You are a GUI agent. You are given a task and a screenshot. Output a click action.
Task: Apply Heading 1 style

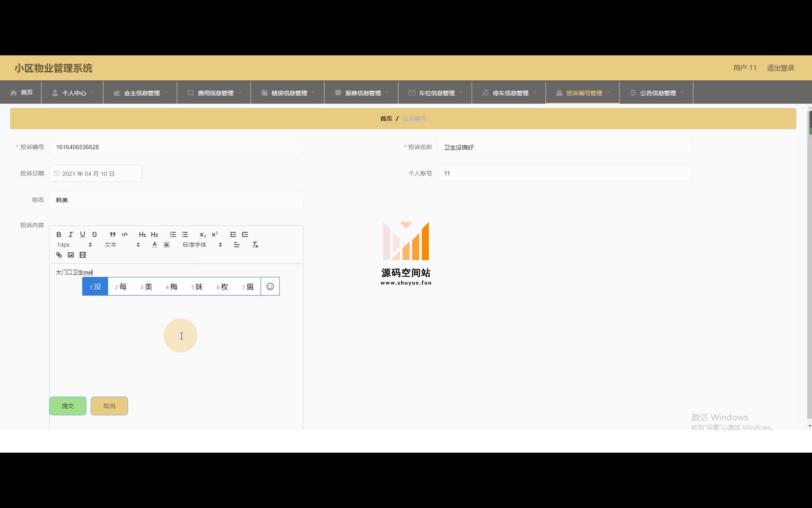click(x=142, y=234)
